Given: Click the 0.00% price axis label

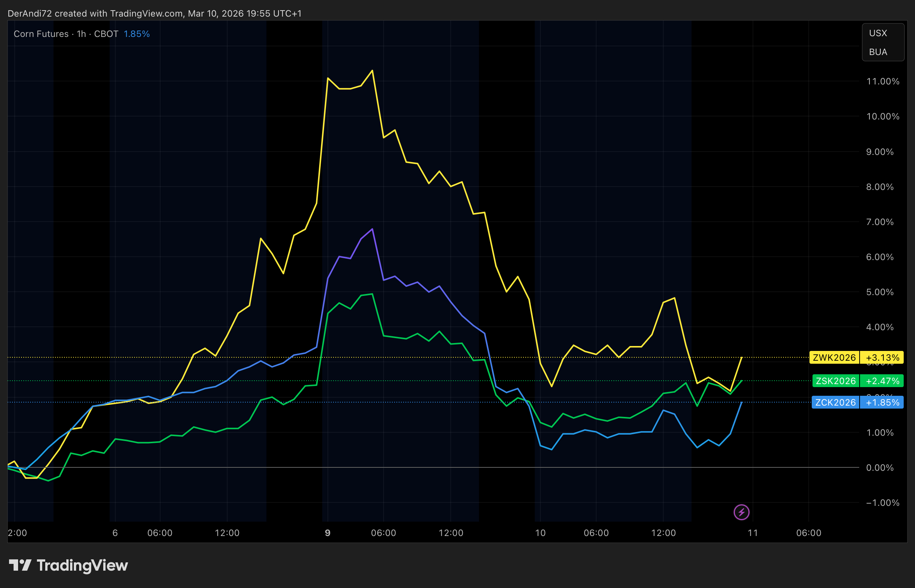Looking at the screenshot, I should point(880,468).
